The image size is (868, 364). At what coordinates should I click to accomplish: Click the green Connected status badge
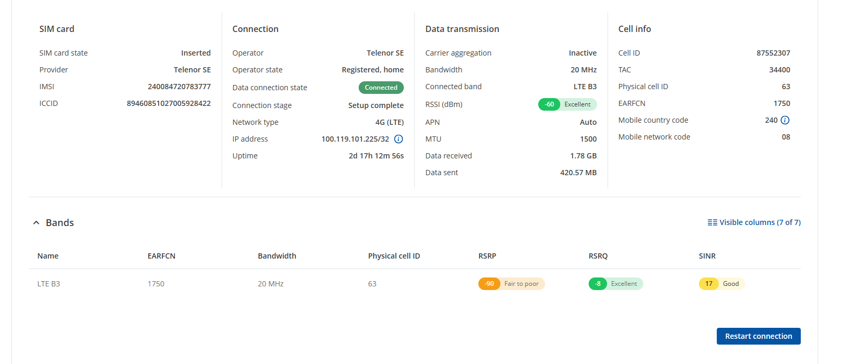(x=381, y=88)
